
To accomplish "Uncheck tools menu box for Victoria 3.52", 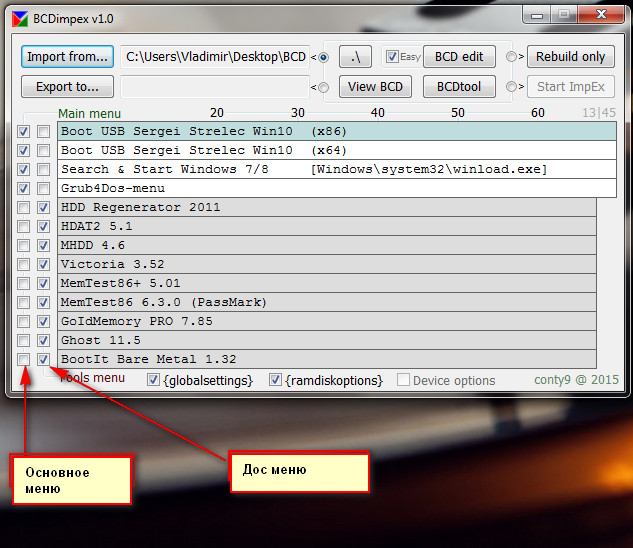I will click(x=44, y=264).
